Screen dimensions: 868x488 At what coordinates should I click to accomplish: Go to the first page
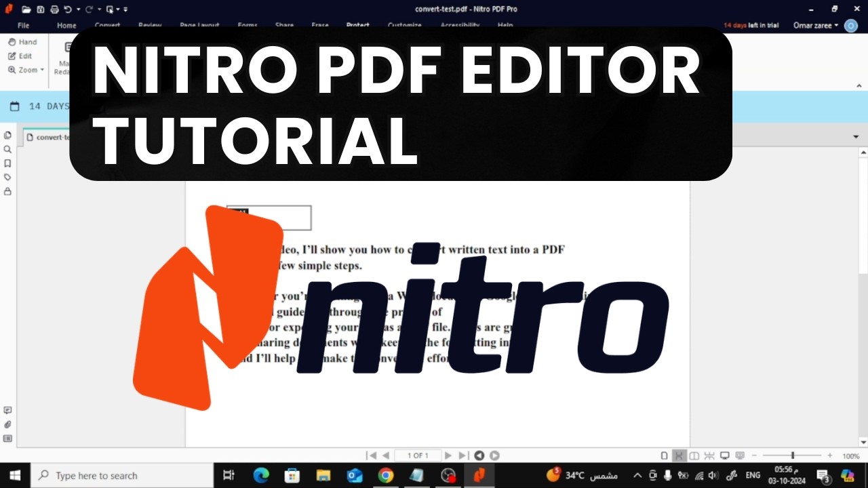(x=372, y=455)
